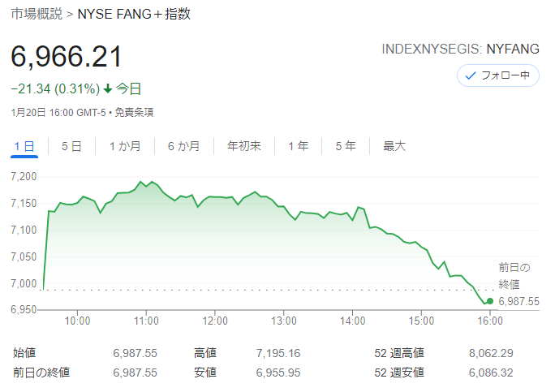Click the 13:00 time axis label
555x392 pixels.
[284, 321]
